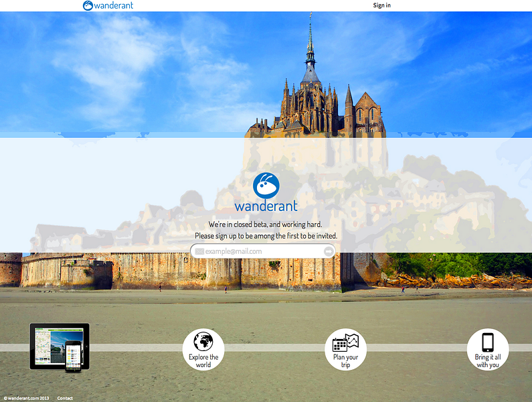Click the tablet and phone preview thumbnail
Viewport: 532px width, 402px height.
[60, 347]
